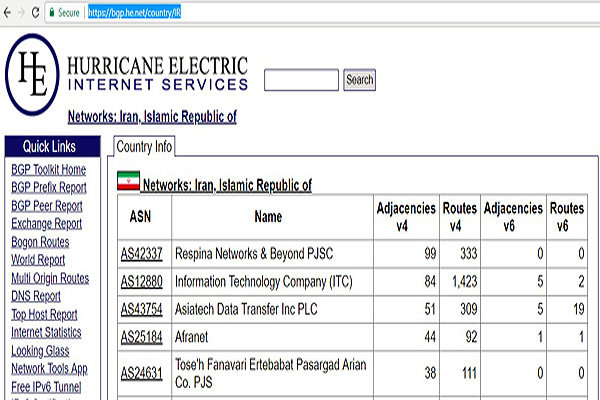Open BGP Toolkit Home link

click(x=49, y=170)
